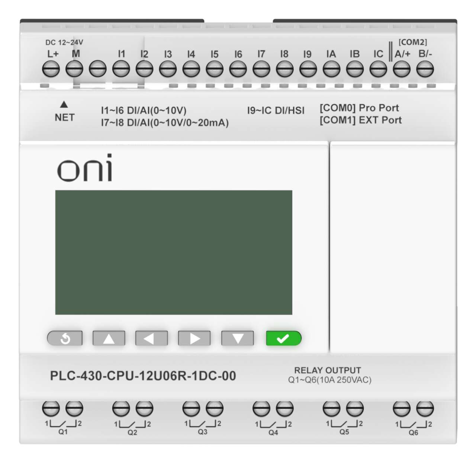Click the RELAY OUTPUT label text
Screen dimensions: 476x463
[x=328, y=370]
